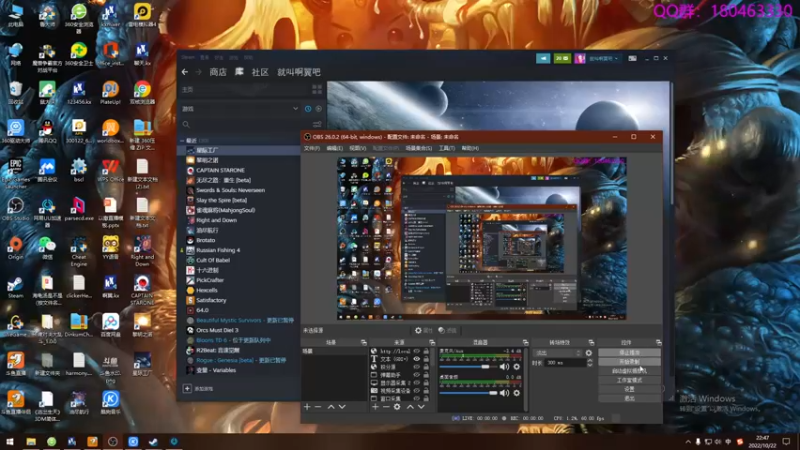
Task: Toggle lock on video capture device source
Action: point(426,391)
